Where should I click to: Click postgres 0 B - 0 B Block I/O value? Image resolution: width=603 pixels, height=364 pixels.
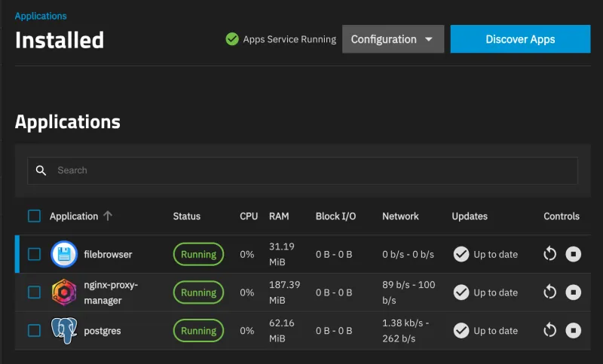click(x=334, y=331)
